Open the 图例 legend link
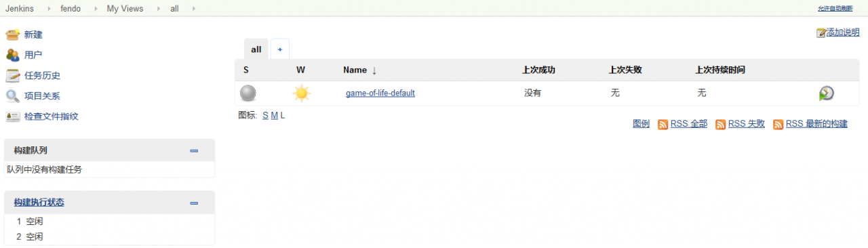 (641, 124)
